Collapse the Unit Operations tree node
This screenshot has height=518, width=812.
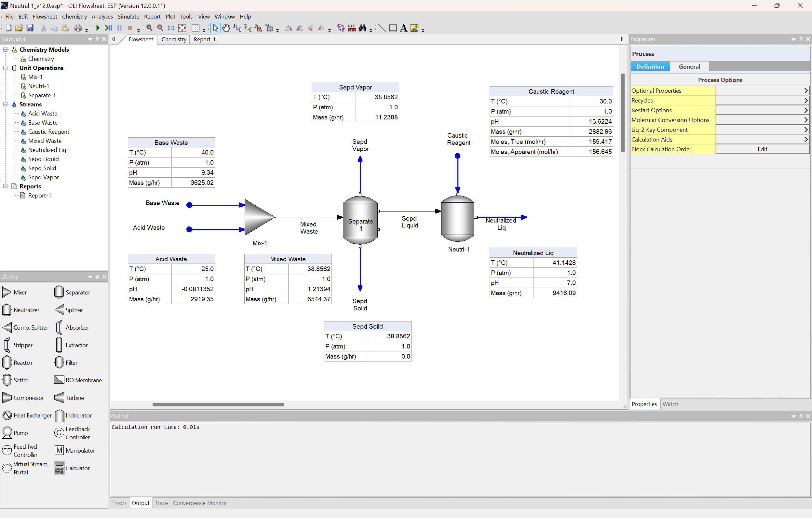click(6, 68)
